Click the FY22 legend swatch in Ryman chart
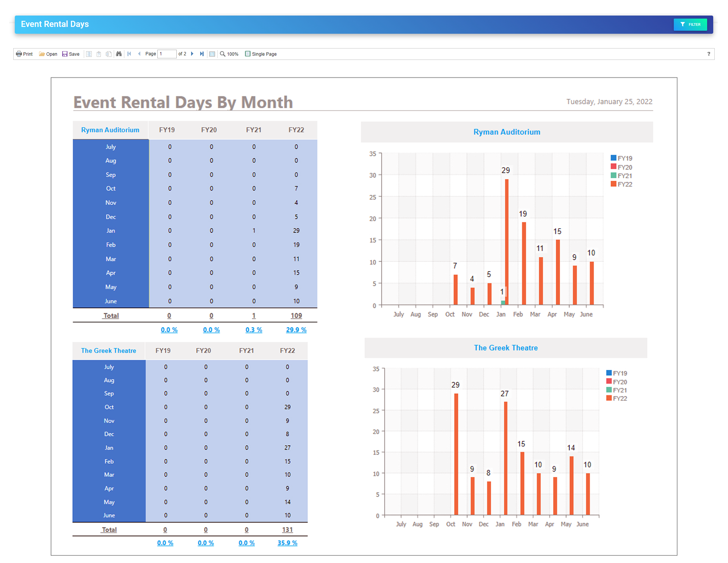The width and height of the screenshot is (728, 563). 613,184
